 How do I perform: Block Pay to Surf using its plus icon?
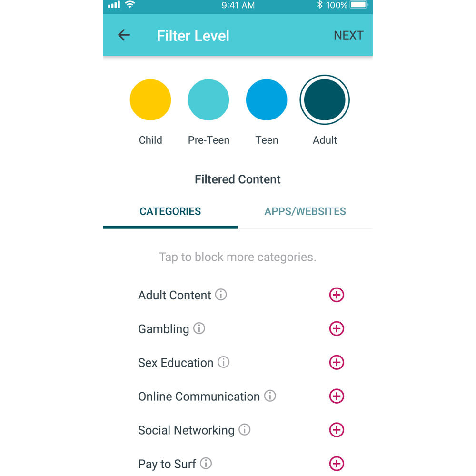[x=337, y=464]
